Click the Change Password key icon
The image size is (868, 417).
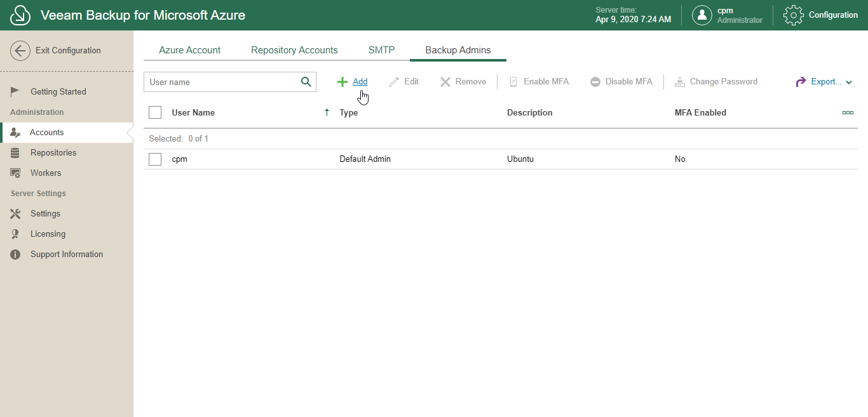click(680, 82)
